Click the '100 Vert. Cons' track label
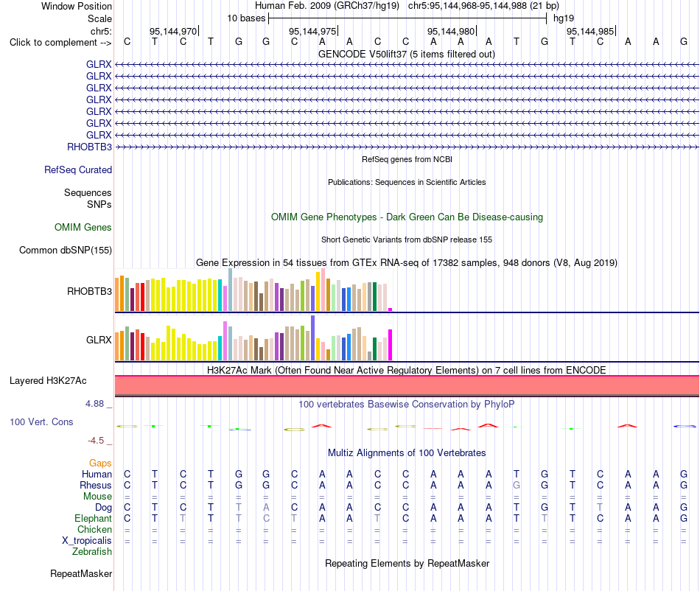 [41, 422]
